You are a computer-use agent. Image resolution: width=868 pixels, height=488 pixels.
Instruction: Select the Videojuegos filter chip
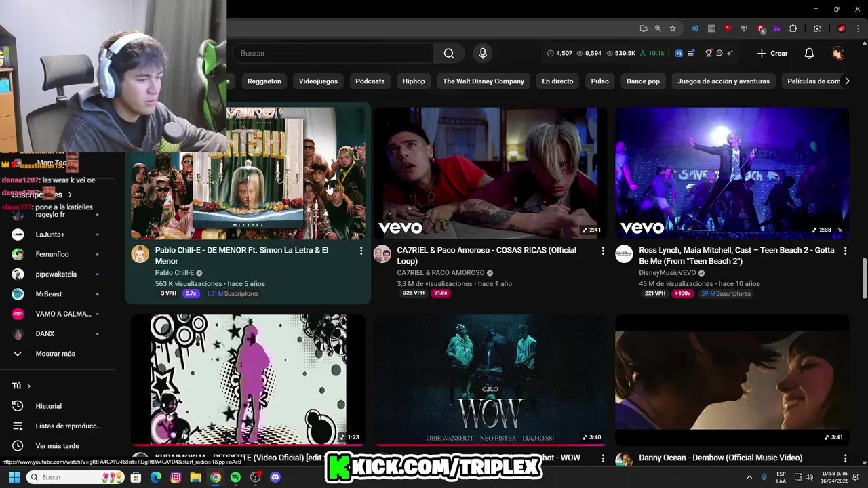[x=318, y=81]
